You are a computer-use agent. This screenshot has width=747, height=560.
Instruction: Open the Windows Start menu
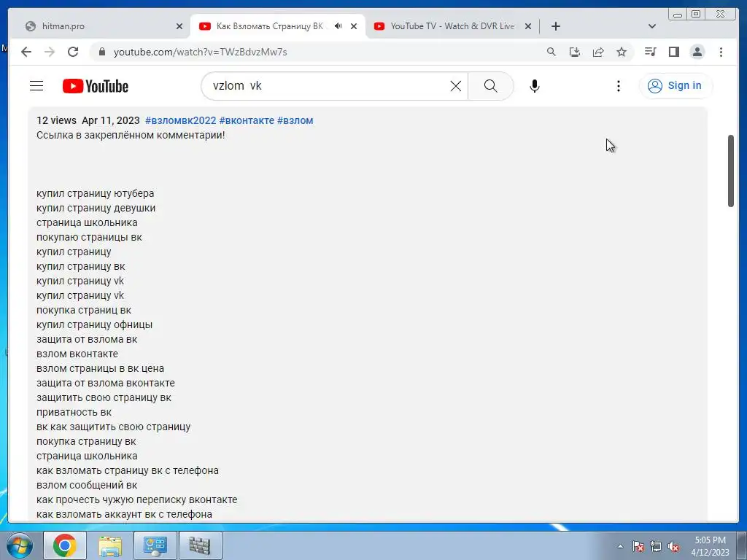coord(20,545)
